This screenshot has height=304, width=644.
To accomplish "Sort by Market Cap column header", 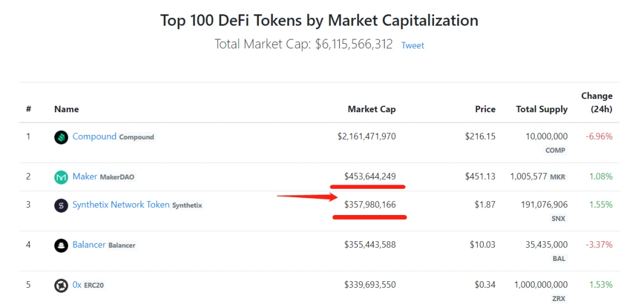I will (371, 109).
